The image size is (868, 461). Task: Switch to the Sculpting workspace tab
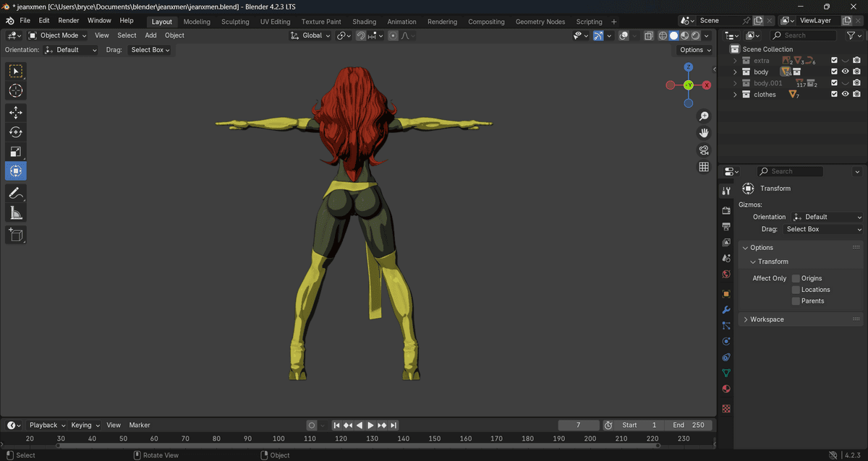pyautogui.click(x=235, y=22)
